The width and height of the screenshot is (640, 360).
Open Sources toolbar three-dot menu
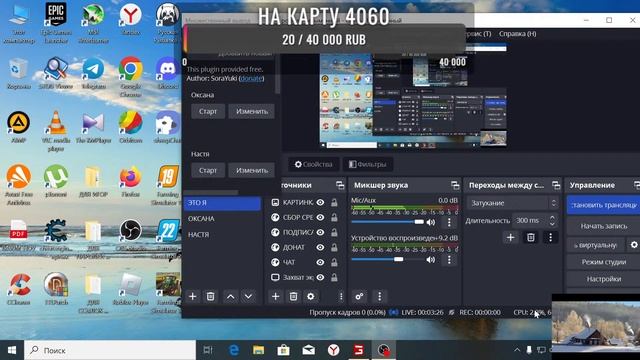point(341,296)
